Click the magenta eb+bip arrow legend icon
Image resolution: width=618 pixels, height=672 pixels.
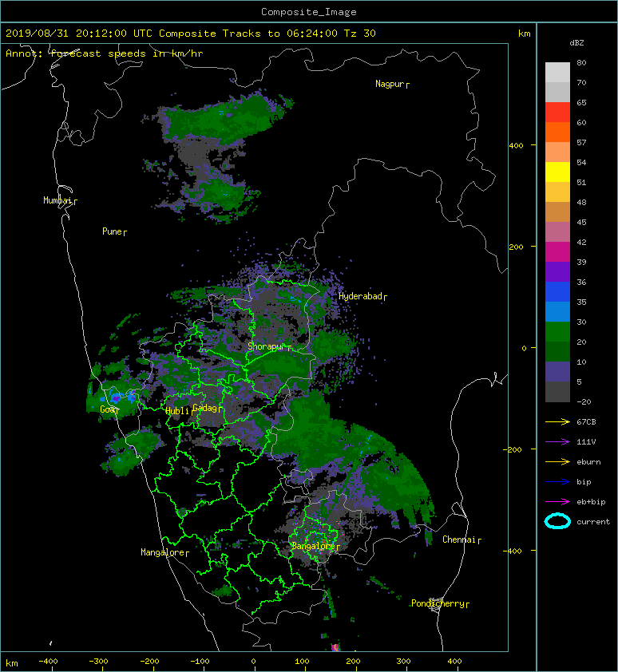557,502
